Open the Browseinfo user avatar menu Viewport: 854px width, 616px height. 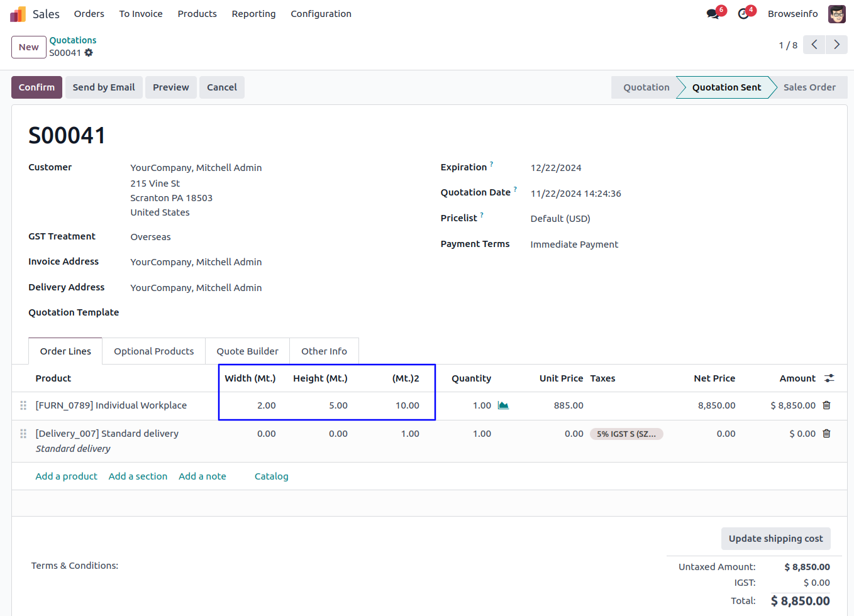836,14
